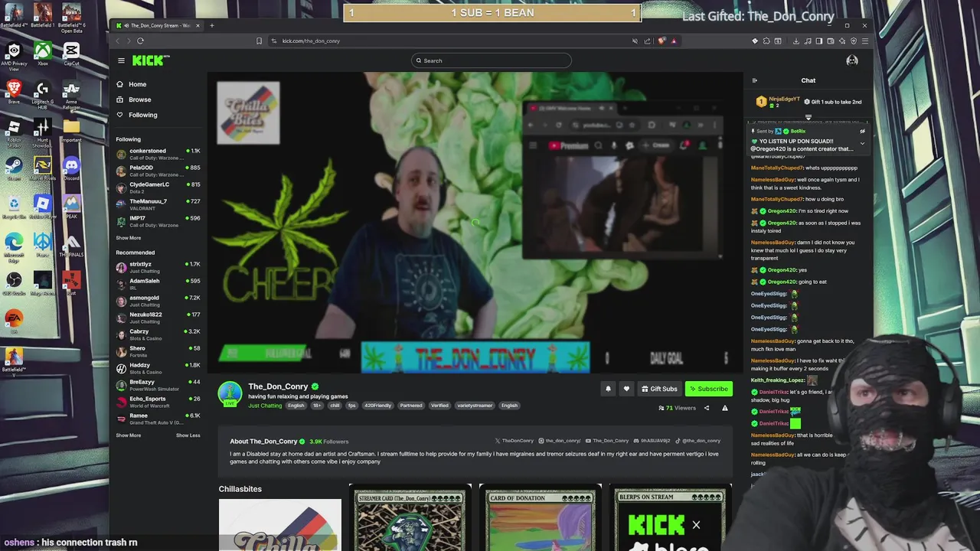The image size is (980, 551).
Task: Open the Xbox desktop shortcut
Action: pos(43,54)
